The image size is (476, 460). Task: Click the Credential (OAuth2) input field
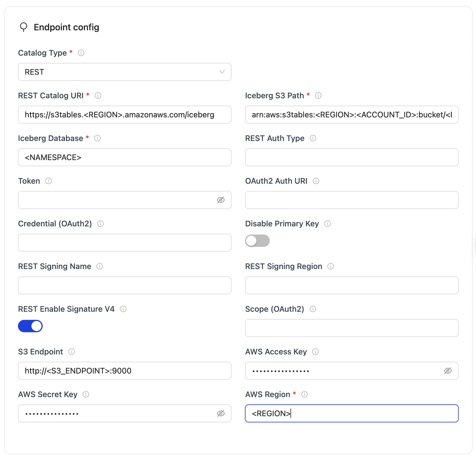coord(125,243)
